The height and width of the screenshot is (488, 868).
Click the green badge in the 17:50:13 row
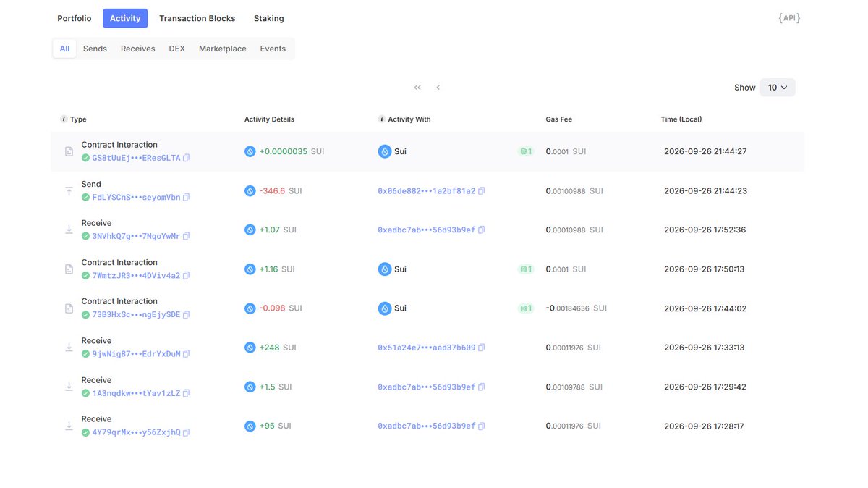click(x=526, y=269)
